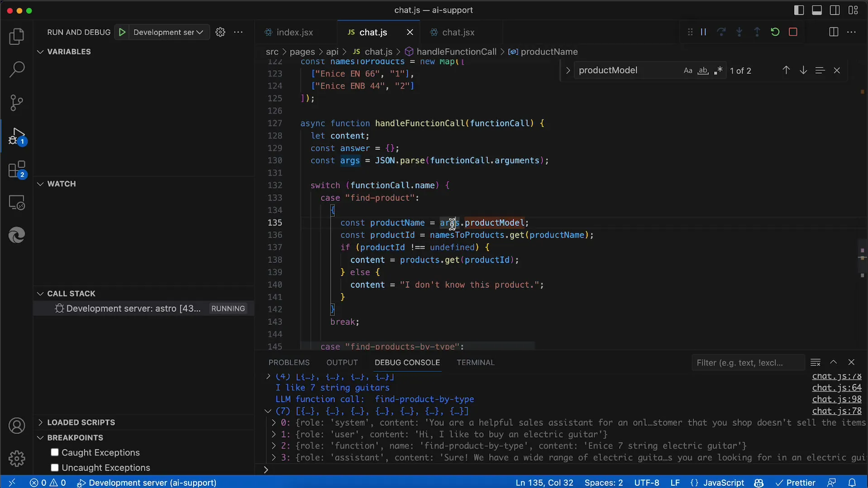Select Development server astro call stack row
Viewport: 868px width, 488px height.
click(144, 308)
